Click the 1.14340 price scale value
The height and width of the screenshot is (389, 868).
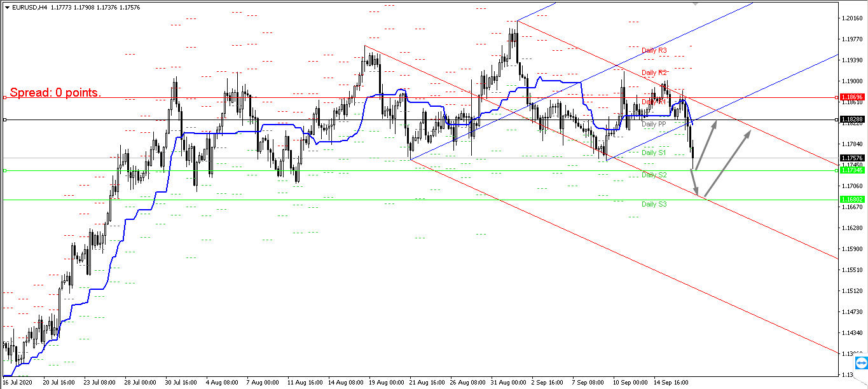coord(851,333)
